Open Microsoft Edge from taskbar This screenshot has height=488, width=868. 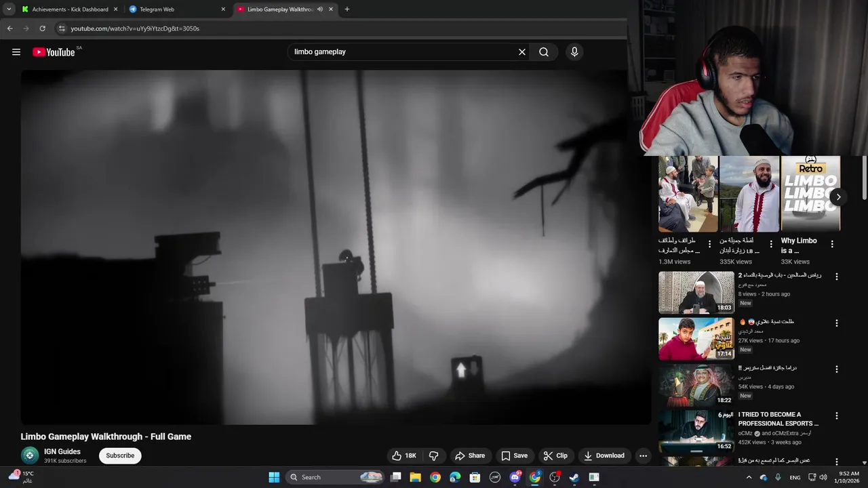[455, 477]
